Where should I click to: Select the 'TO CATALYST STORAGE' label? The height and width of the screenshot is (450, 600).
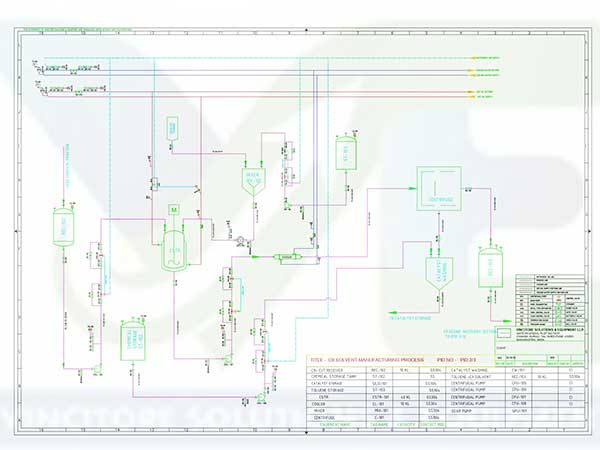[410, 318]
